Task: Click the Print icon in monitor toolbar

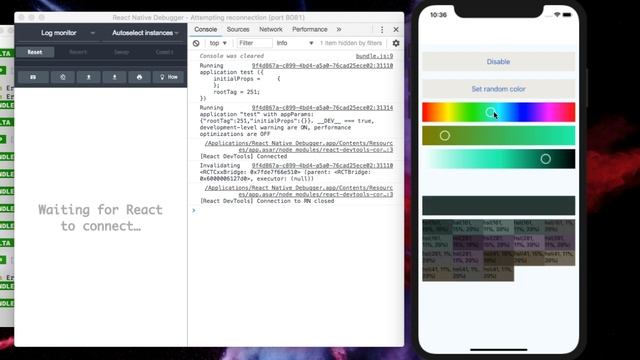Action: pos(140,77)
